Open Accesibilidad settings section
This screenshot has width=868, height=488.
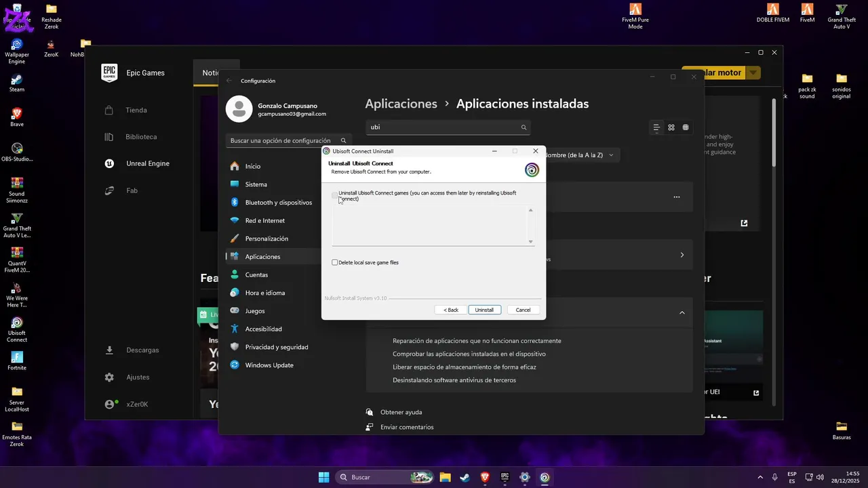click(263, 329)
